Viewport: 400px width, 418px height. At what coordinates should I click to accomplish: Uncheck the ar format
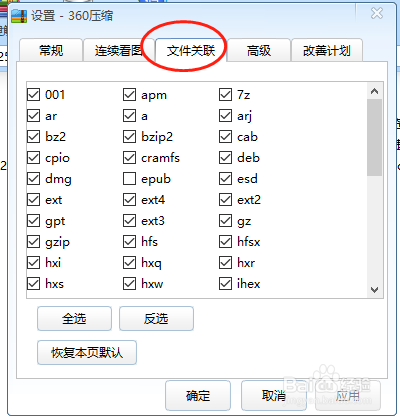click(34, 116)
